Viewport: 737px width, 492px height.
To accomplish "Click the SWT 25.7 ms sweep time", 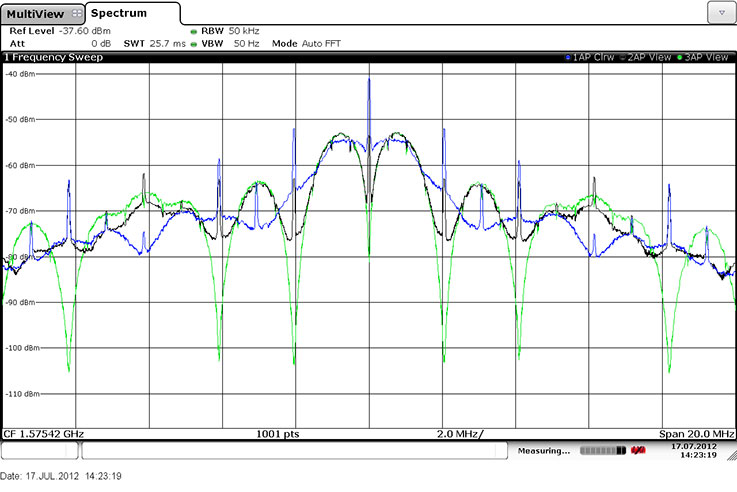I will 155,44.
